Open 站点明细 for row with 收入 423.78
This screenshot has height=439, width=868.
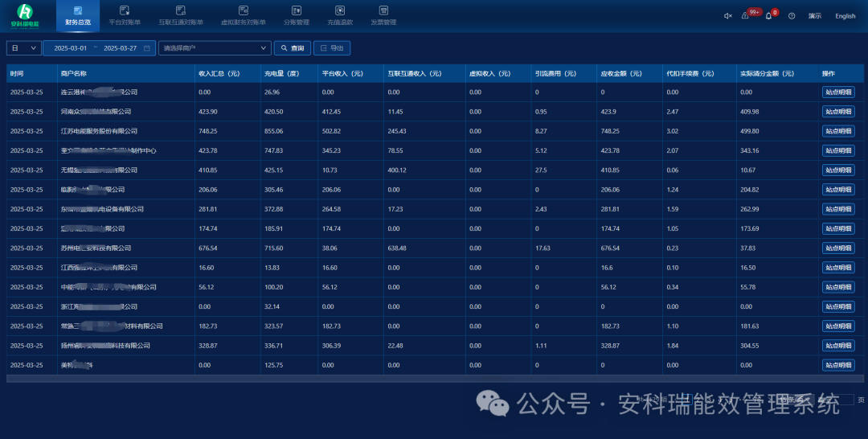838,150
